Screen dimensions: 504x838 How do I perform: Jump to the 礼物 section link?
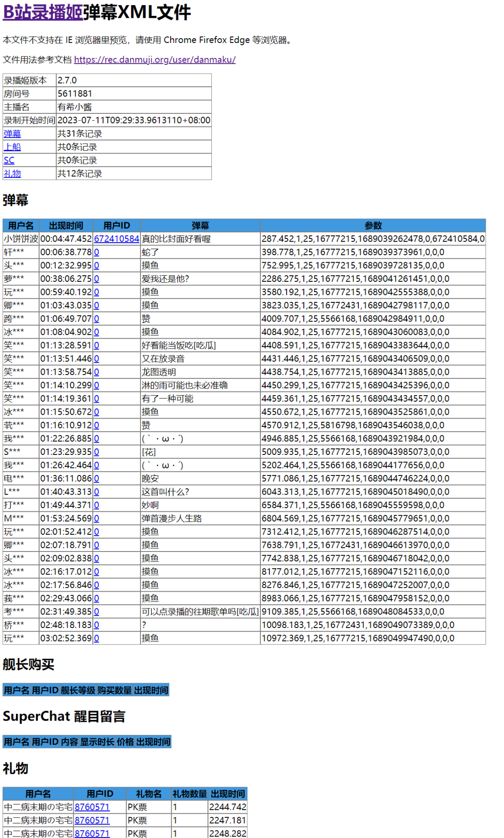(x=12, y=174)
